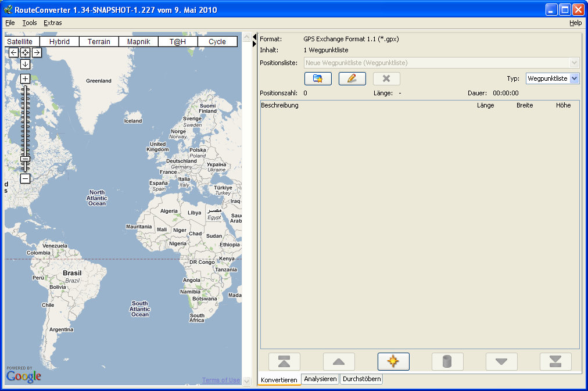Open the Positionsliste dropdown arrow
This screenshot has width=588, height=391.
click(574, 63)
